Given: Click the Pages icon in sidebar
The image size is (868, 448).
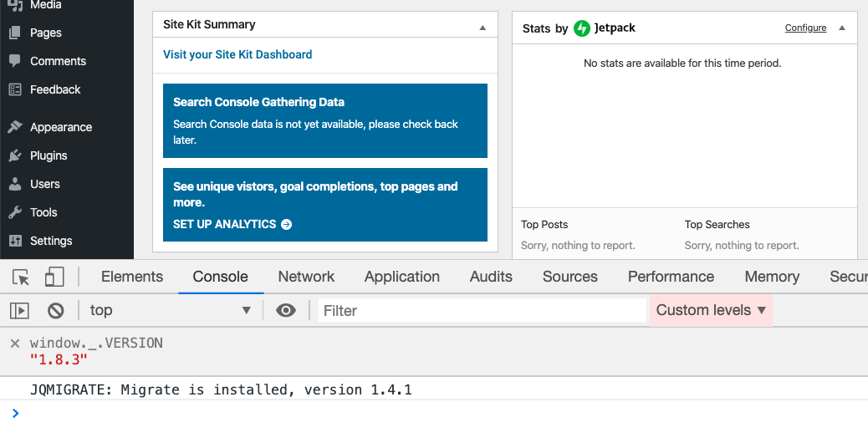Looking at the screenshot, I should (x=16, y=33).
